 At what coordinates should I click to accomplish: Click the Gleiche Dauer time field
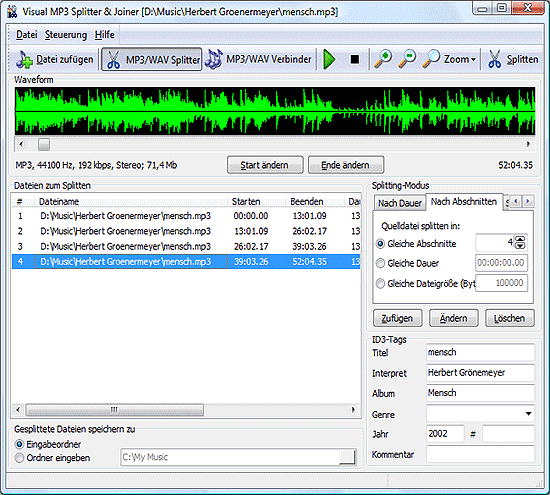[501, 263]
